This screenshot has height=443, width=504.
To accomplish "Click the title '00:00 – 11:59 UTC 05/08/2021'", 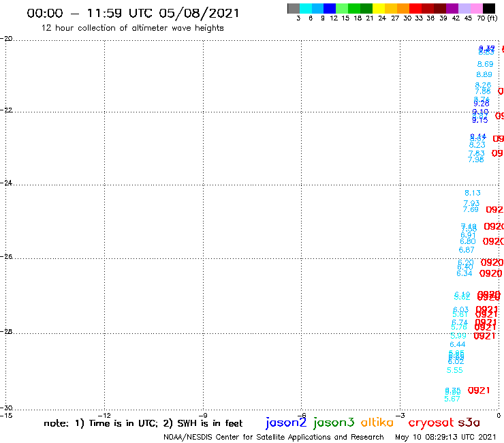I will (133, 14).
